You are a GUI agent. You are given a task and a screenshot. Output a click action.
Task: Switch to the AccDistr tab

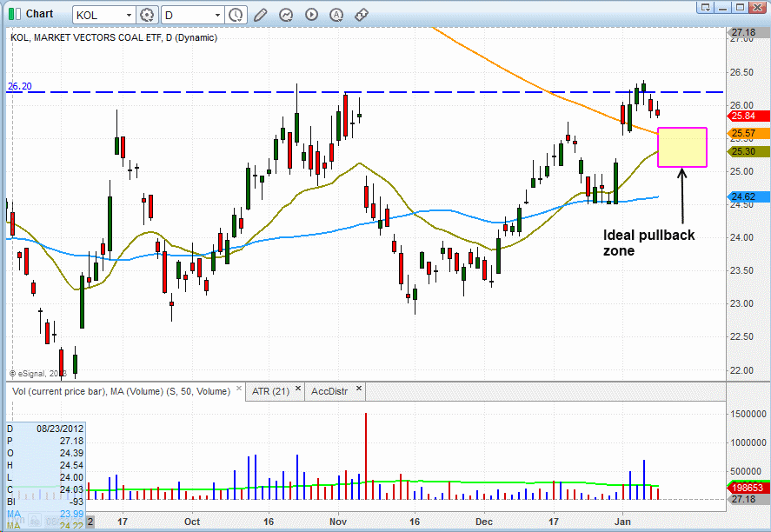[x=329, y=391]
